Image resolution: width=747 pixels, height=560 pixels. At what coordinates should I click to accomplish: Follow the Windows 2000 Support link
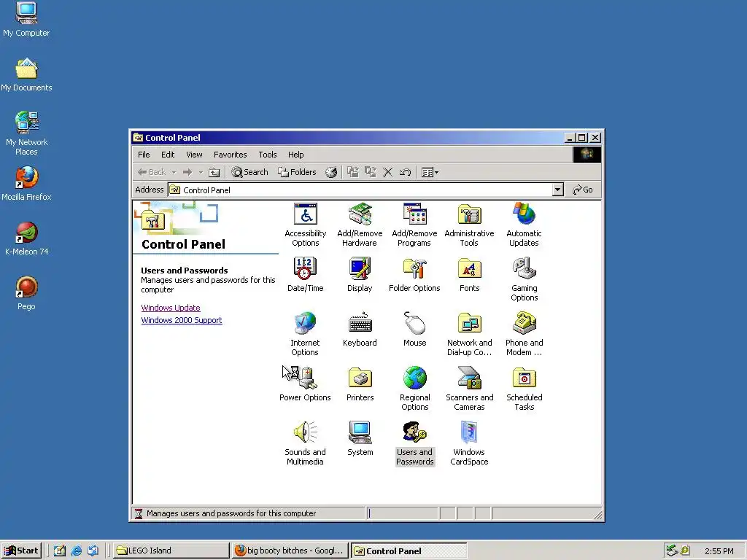point(182,321)
